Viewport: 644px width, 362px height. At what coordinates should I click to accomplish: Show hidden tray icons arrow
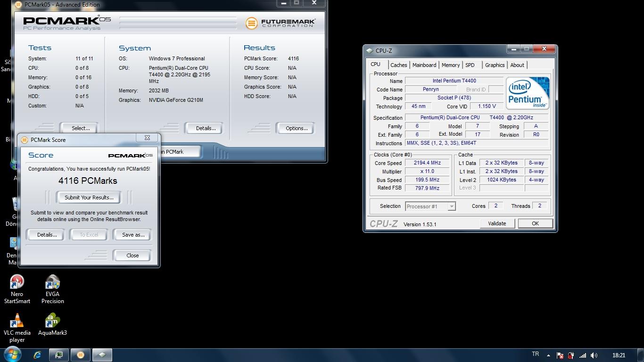(x=548, y=355)
